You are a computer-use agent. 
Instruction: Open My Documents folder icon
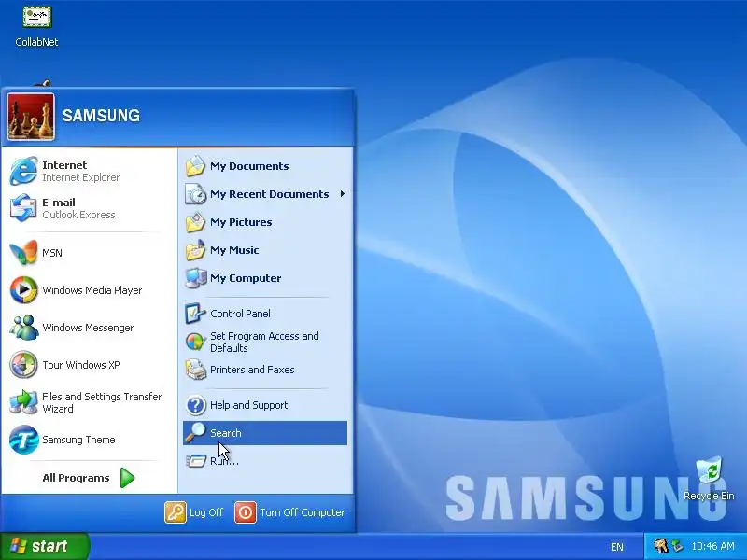(x=195, y=166)
